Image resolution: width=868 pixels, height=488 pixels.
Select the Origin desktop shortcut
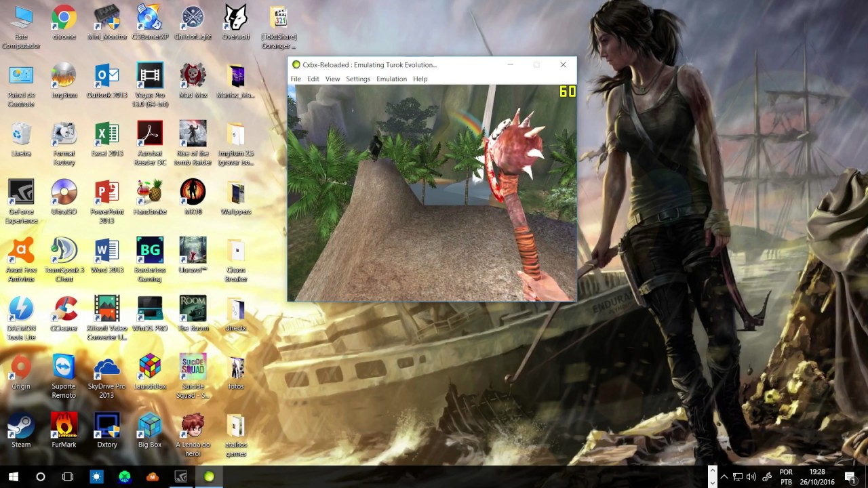coord(21,373)
